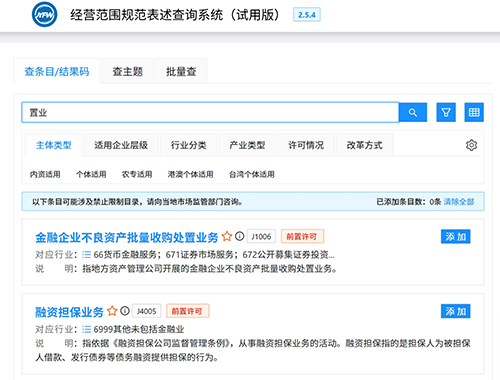500x380 pixels.
Task: Show info icon for 融资担保业务
Action: pos(125,311)
